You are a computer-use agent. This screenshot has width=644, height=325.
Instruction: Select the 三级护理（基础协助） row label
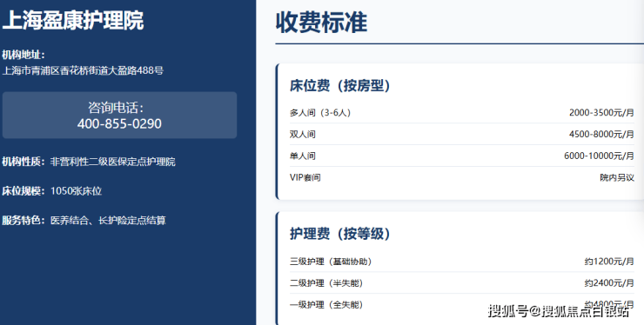pos(331,262)
